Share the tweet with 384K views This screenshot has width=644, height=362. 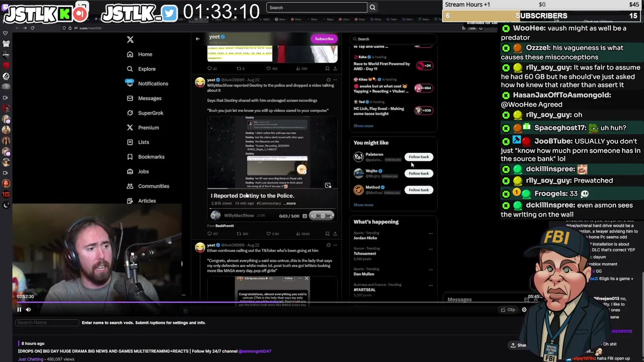(335, 234)
